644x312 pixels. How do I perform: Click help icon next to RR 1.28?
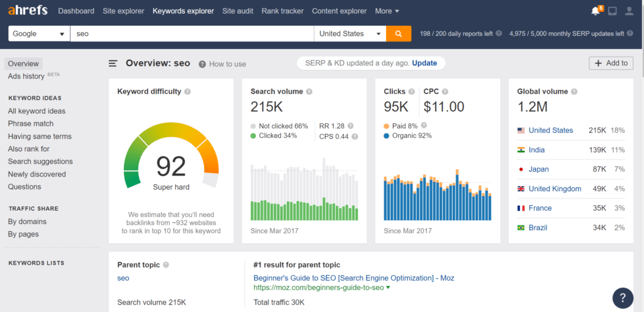[350, 126]
